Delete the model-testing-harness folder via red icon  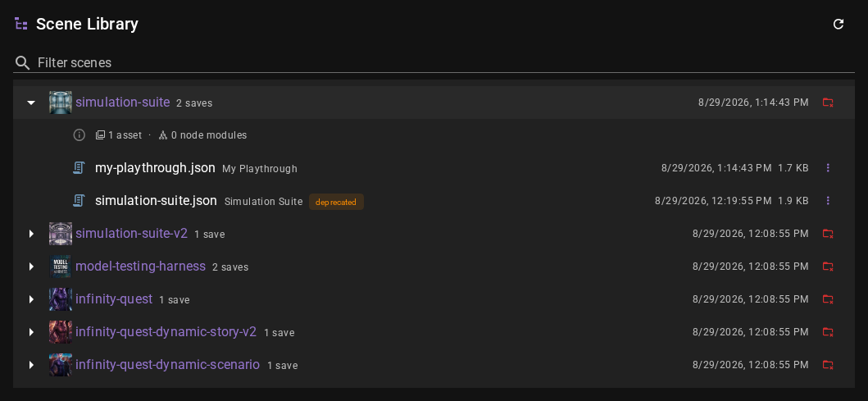coord(828,267)
